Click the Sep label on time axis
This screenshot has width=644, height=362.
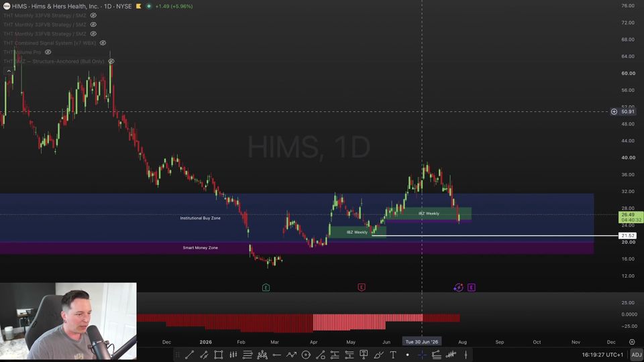[499, 342]
